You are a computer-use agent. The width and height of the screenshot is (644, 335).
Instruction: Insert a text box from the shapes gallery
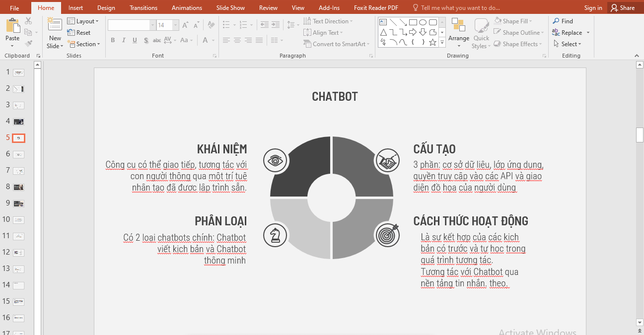point(382,22)
